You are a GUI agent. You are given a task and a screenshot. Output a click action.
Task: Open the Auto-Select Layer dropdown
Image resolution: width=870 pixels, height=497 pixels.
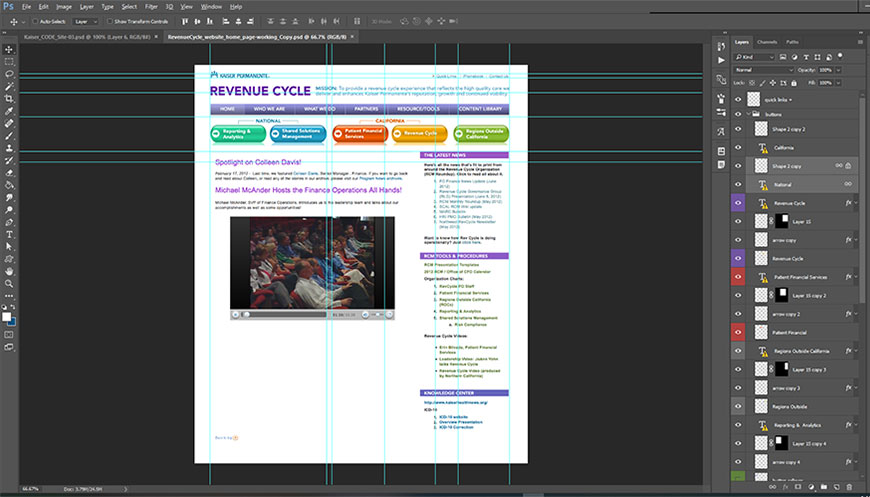tap(86, 22)
